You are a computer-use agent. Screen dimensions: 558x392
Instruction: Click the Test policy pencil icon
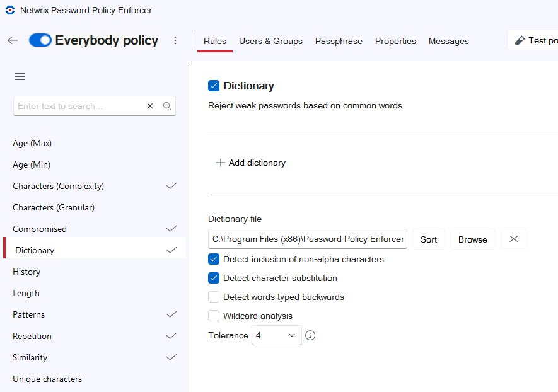(x=520, y=40)
